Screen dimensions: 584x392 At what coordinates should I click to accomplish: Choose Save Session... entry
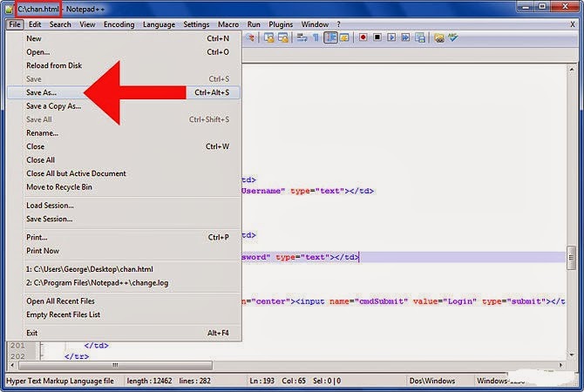tap(123, 219)
